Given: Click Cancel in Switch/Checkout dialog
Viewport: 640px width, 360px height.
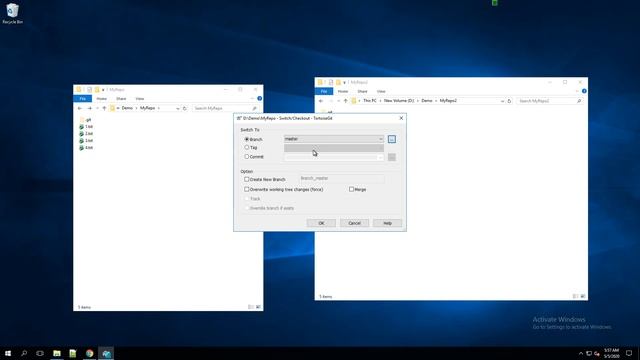Looking at the screenshot, I should tap(354, 223).
